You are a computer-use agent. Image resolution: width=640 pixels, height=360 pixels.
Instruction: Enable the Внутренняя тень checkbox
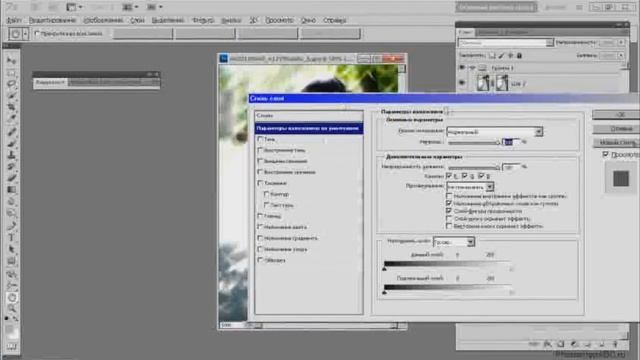coord(260,150)
